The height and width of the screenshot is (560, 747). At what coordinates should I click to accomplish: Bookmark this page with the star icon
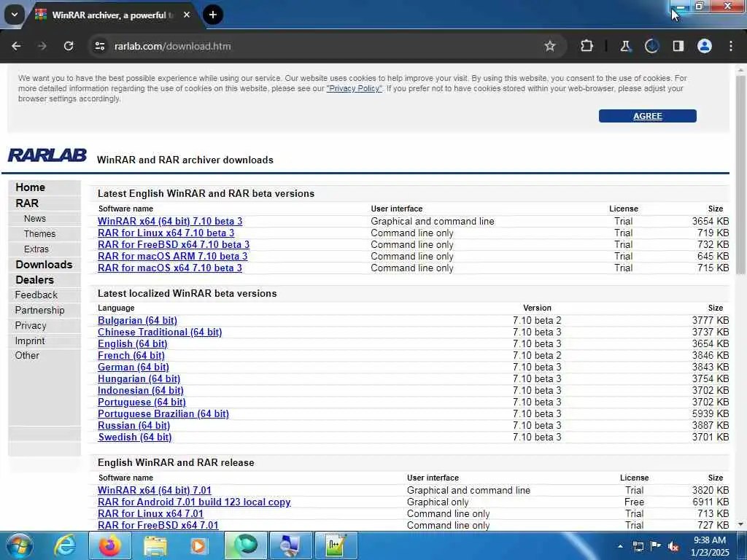550,46
